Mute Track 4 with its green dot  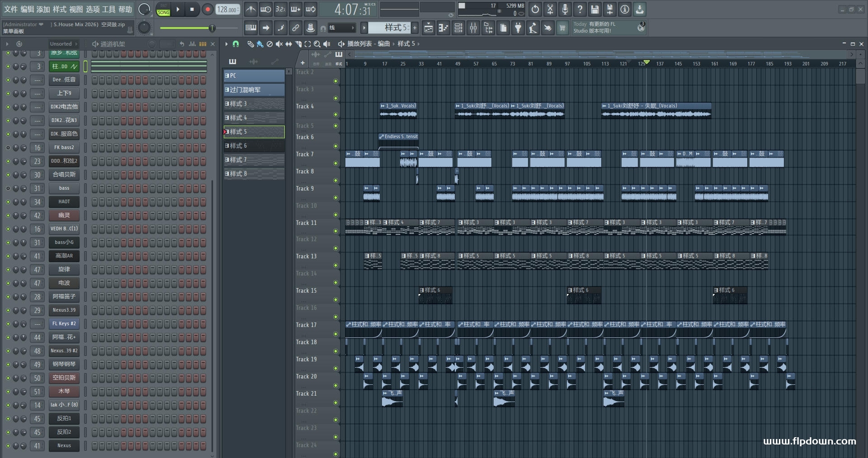tap(335, 115)
